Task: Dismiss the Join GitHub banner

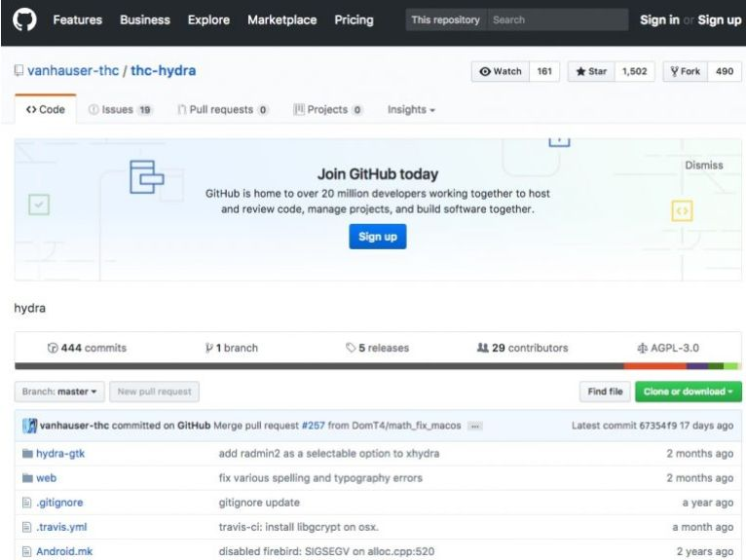Action: pos(703,166)
